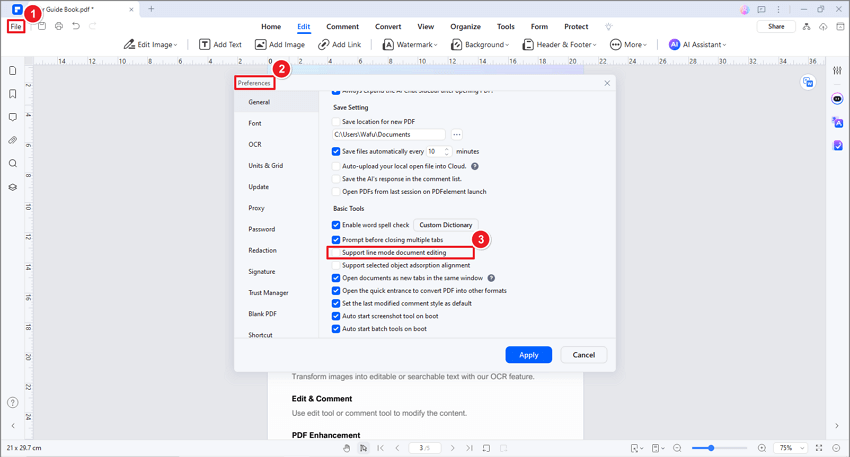The width and height of the screenshot is (850, 457).
Task: Click the help question mark icon
Action: click(12, 402)
